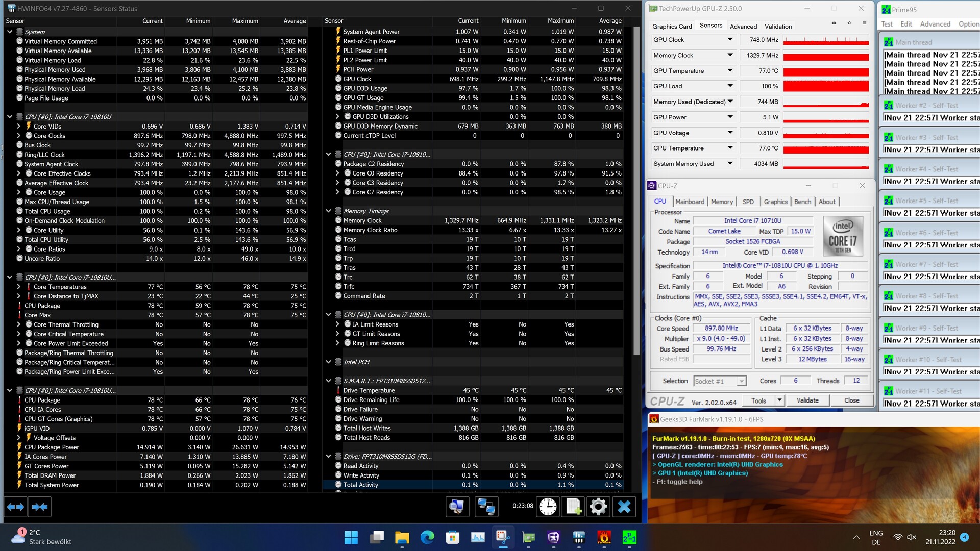Open FurMark from the taskbar
Viewport: 980px width, 551px height.
click(604, 537)
